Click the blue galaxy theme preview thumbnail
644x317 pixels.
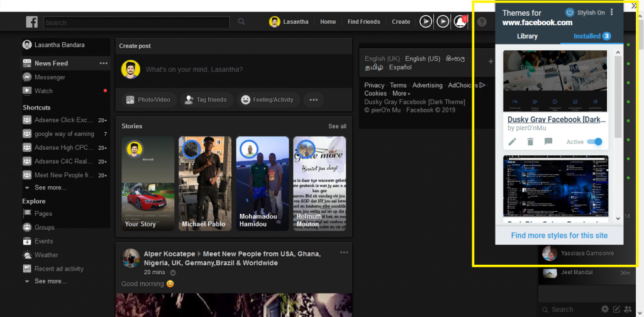click(556, 186)
